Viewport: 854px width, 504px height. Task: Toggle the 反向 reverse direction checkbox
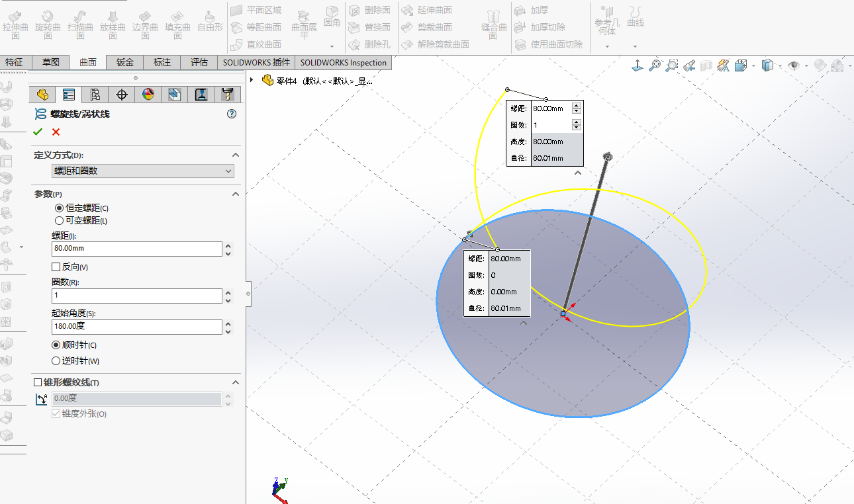[x=56, y=267]
